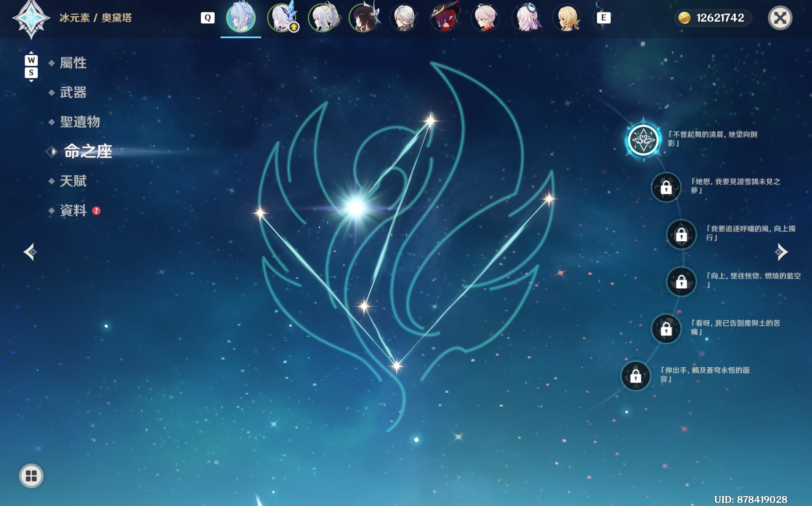Switch to next character with right arrow
Viewport: 812px width, 506px height.
point(781,252)
